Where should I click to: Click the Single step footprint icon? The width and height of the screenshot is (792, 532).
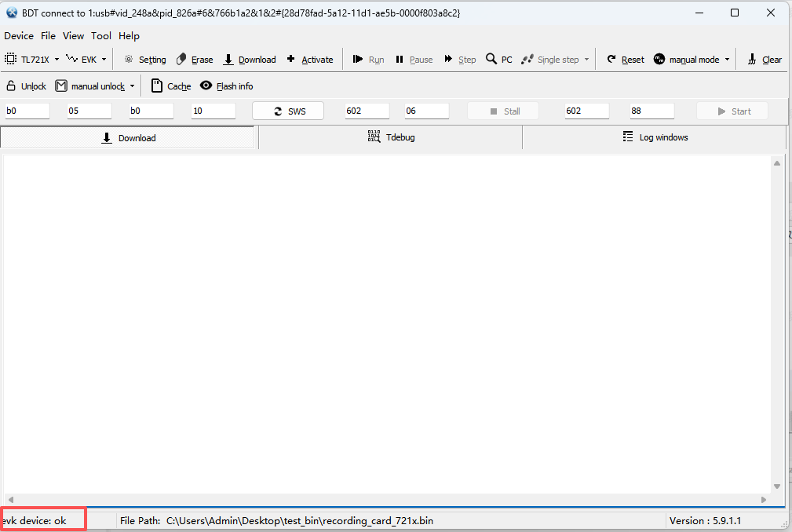(527, 59)
